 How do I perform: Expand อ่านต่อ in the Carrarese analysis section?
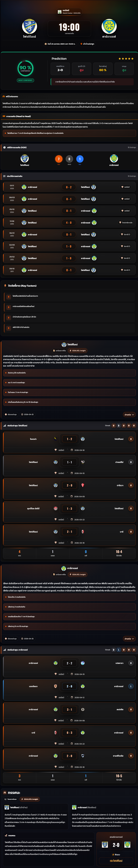129,638
